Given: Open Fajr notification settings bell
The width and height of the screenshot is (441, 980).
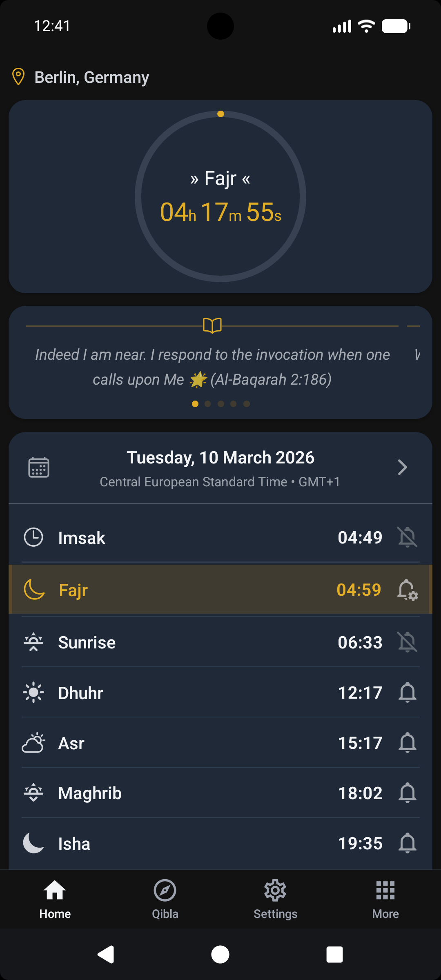Looking at the screenshot, I should click(x=407, y=590).
